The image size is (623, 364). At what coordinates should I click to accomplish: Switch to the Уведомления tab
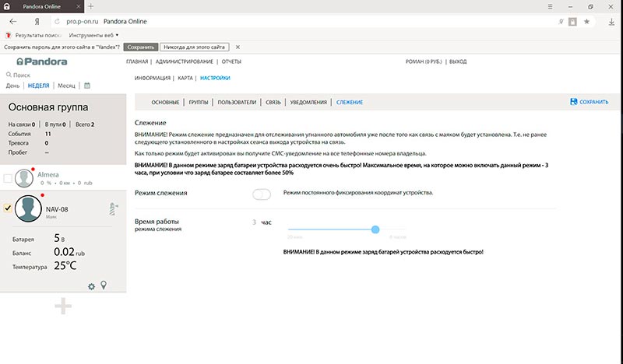(308, 102)
